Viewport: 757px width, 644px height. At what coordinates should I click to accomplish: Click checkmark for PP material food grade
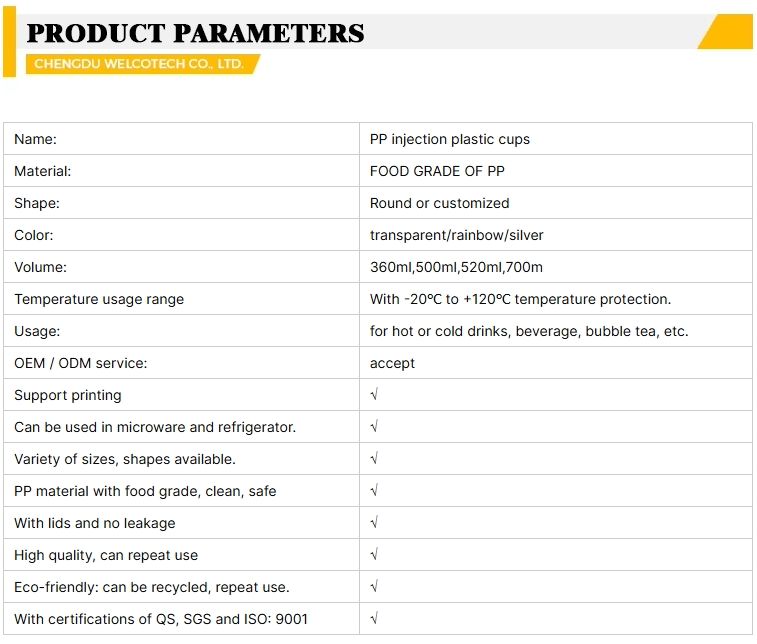coord(374,490)
